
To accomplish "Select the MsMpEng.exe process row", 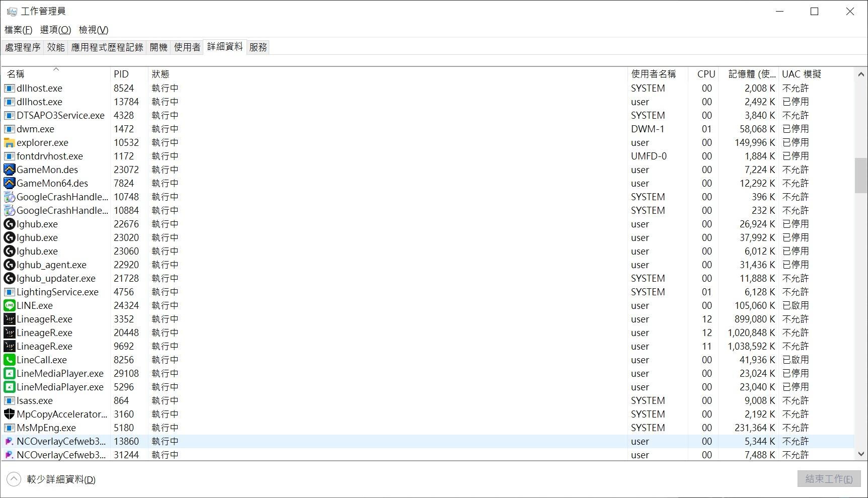I will click(302, 428).
